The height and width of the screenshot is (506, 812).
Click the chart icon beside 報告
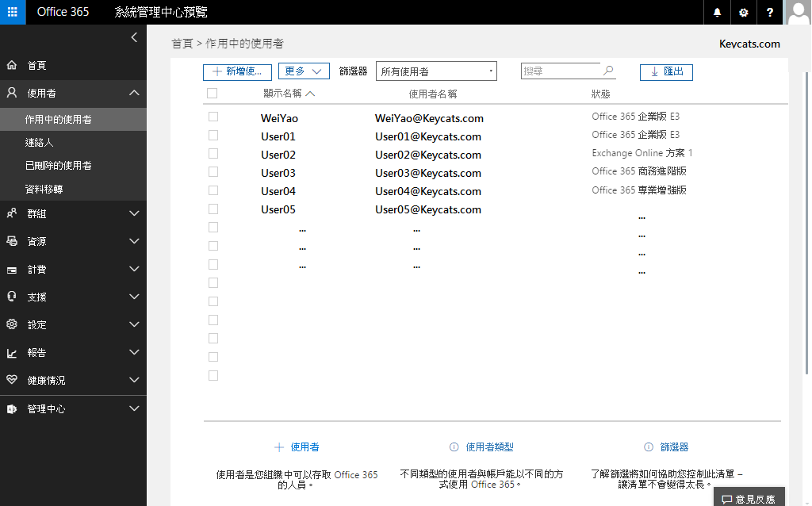coord(12,353)
